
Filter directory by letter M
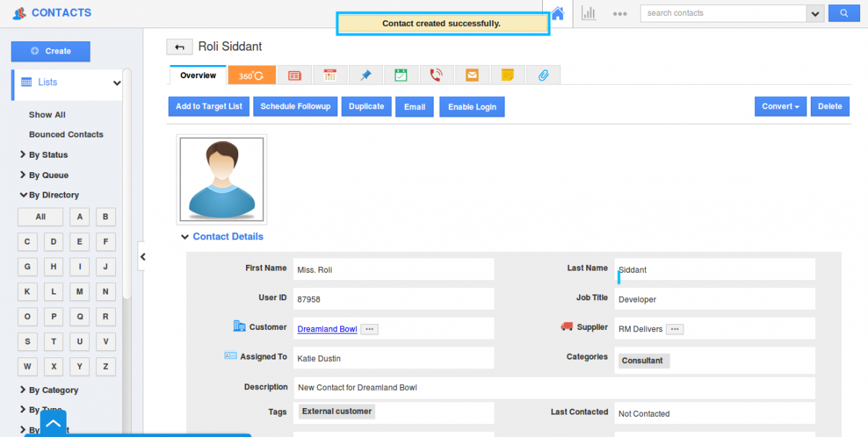(80, 292)
